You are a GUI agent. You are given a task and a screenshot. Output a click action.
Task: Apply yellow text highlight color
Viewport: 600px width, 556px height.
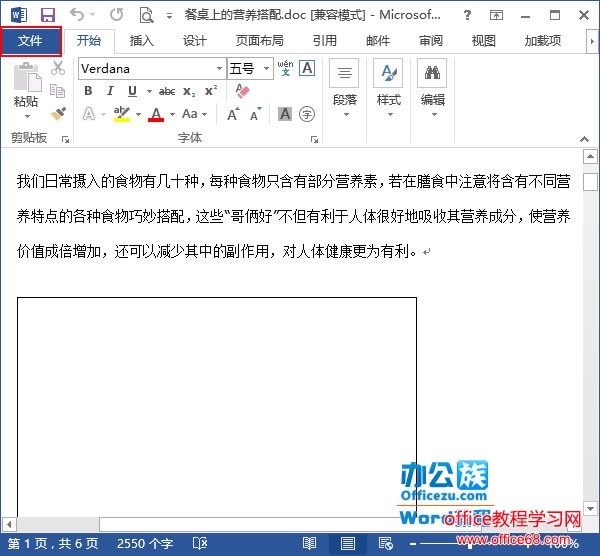[122, 114]
